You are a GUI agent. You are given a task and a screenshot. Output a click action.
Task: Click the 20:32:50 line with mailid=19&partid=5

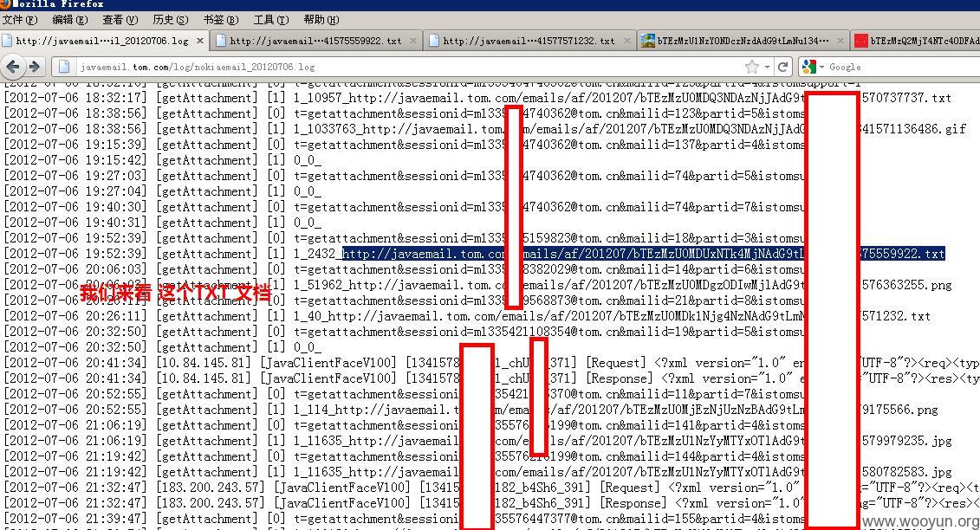tap(405, 332)
